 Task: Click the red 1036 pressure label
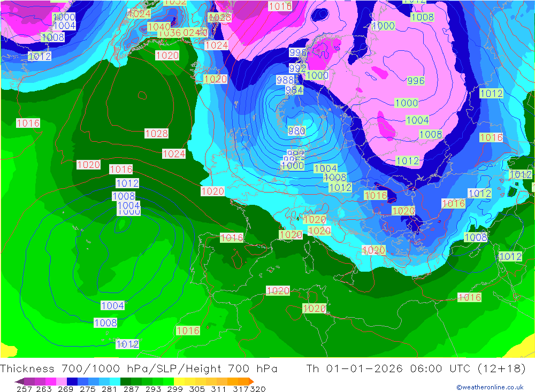pyautogui.click(x=170, y=33)
